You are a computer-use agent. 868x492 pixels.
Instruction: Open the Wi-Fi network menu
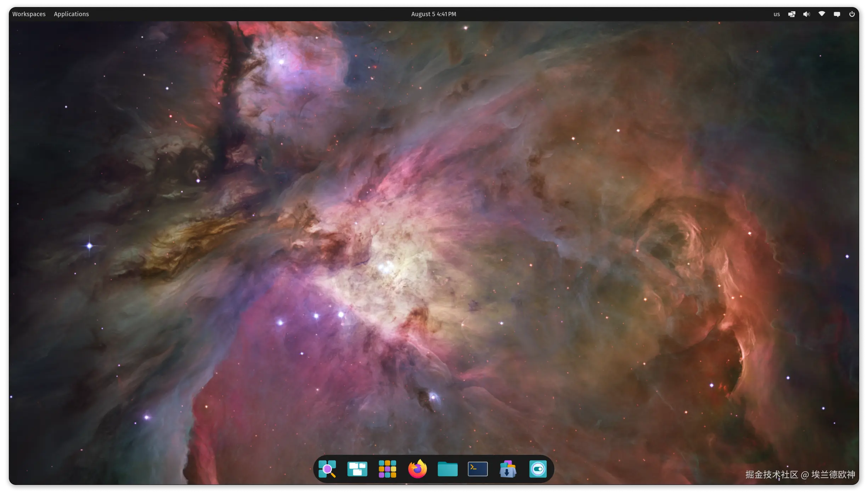[x=822, y=14]
